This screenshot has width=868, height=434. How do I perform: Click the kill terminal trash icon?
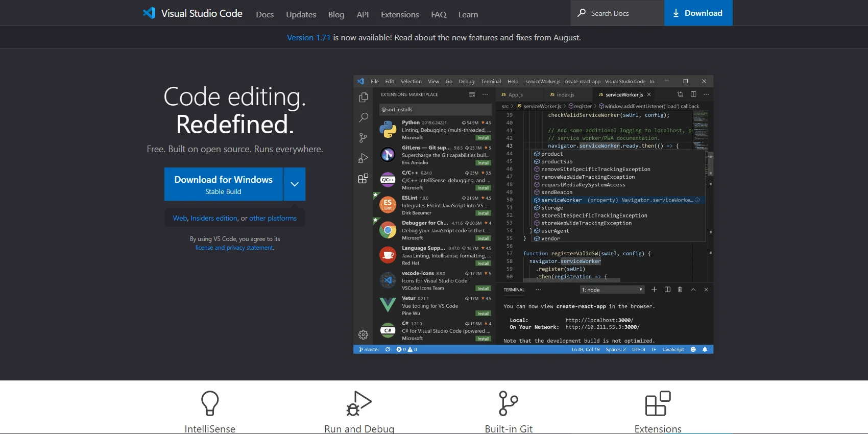click(x=680, y=290)
